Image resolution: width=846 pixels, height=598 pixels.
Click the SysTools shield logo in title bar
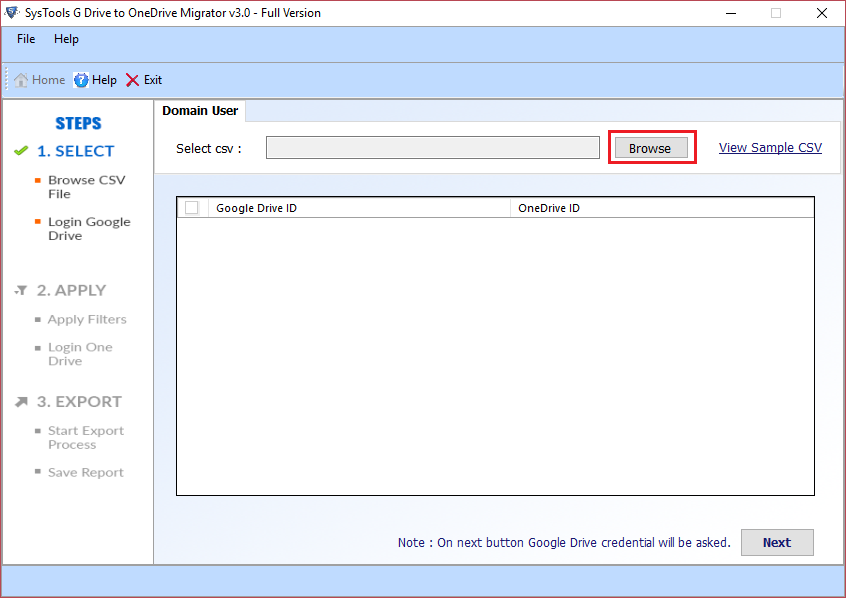coord(11,12)
